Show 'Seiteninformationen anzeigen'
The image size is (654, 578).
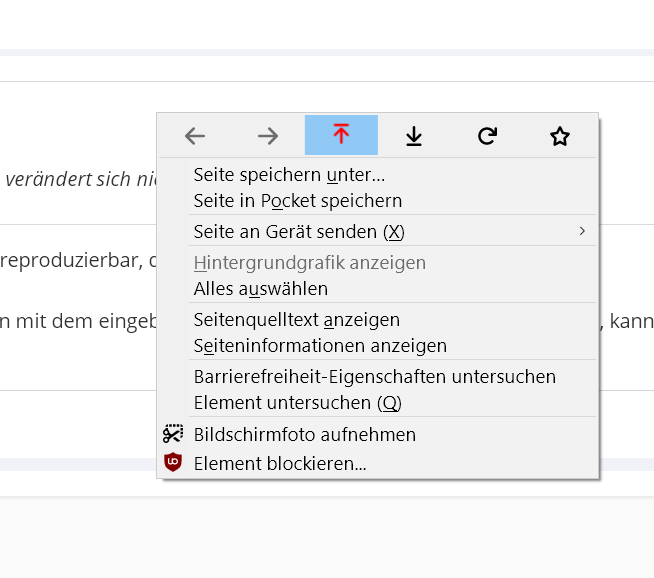pyautogui.click(x=320, y=346)
